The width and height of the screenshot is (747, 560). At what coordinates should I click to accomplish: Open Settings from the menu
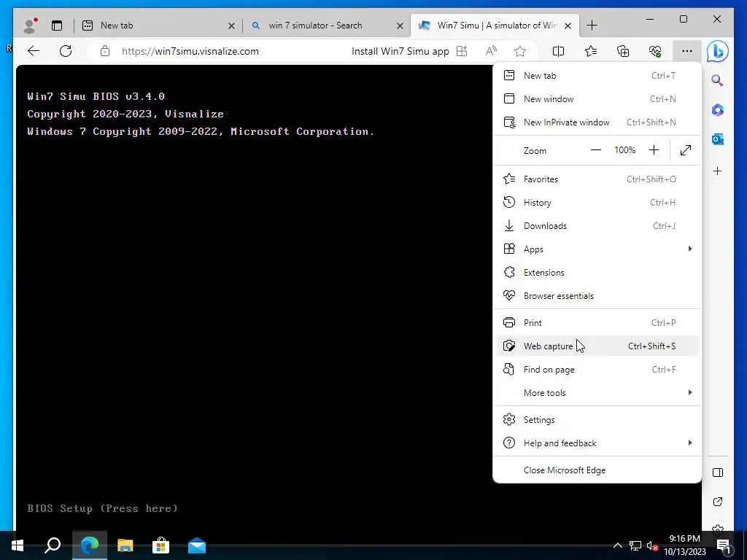coord(597,420)
